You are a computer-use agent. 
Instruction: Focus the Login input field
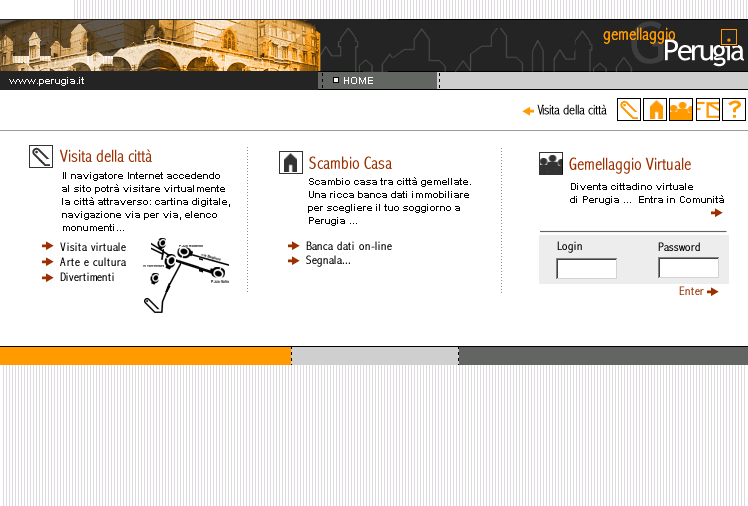[586, 268]
